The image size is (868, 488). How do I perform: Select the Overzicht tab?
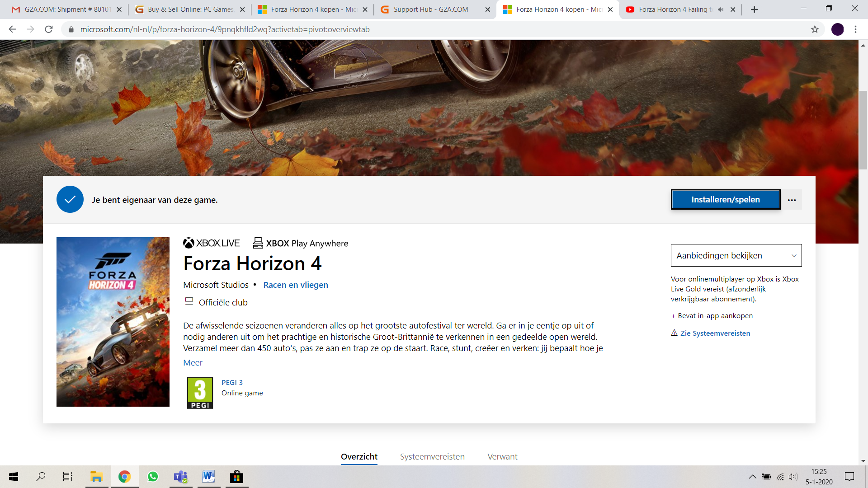(359, 456)
